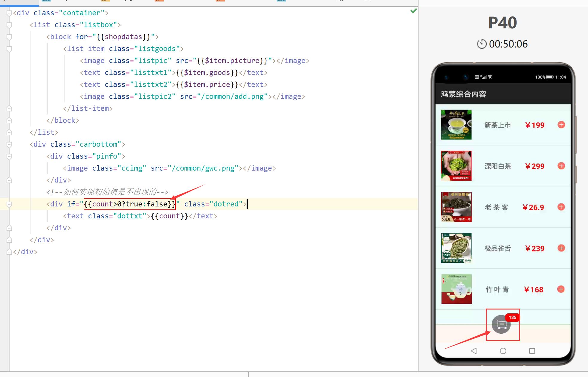Tap the ¥239 price

(535, 248)
